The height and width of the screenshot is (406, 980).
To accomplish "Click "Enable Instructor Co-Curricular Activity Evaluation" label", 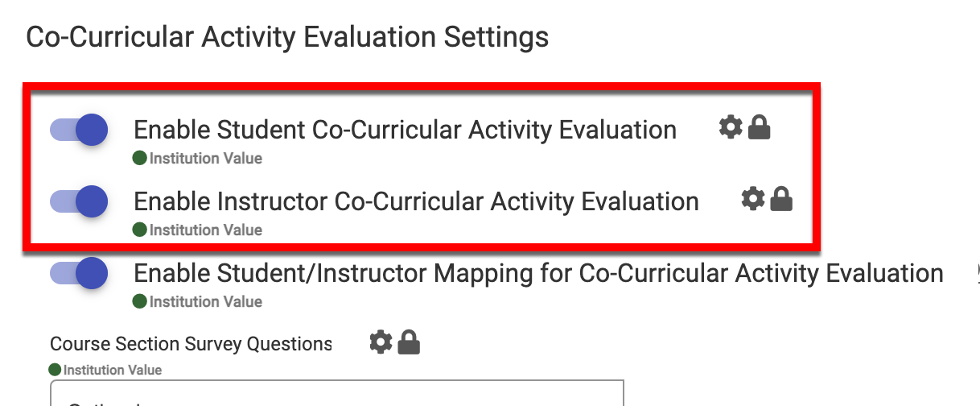I will 416,201.
